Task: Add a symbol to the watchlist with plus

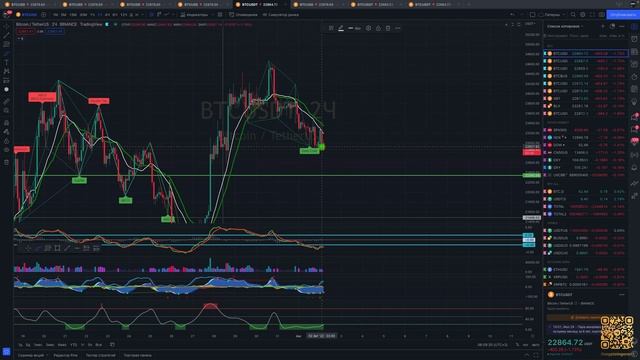Action: tap(603, 26)
